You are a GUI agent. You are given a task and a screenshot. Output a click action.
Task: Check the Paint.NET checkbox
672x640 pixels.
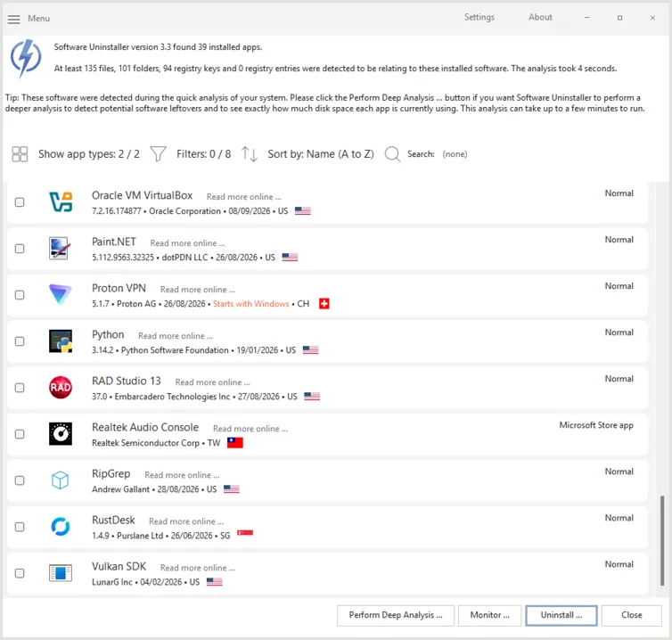pyautogui.click(x=20, y=249)
